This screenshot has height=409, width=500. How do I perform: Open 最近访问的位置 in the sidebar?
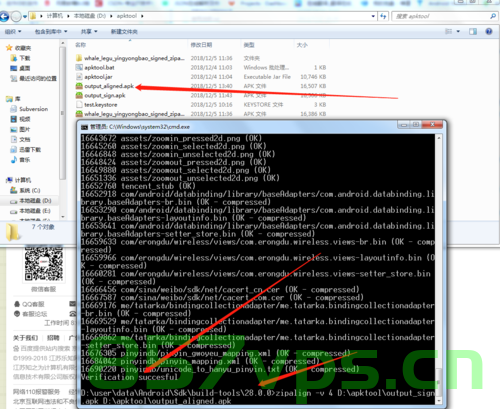pos(33,79)
